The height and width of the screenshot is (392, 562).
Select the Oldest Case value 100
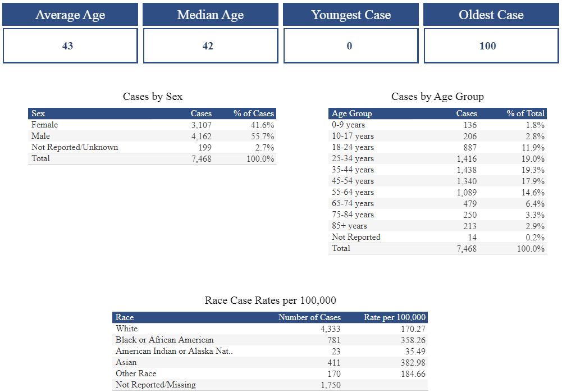coord(487,46)
